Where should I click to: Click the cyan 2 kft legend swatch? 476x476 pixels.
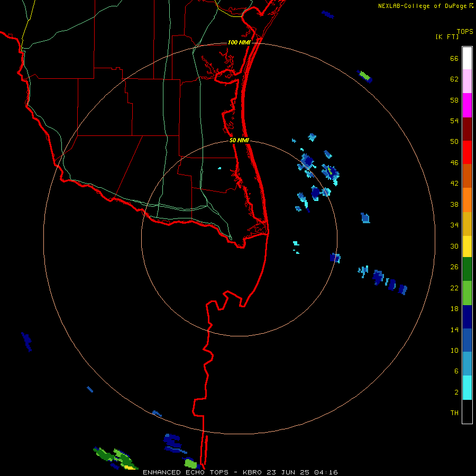coord(467,388)
